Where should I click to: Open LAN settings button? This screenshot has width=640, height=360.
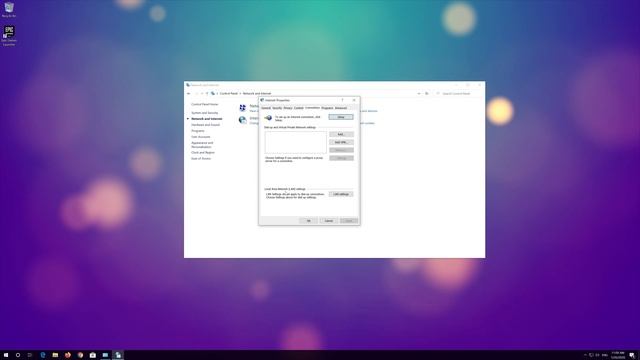[x=341, y=194]
